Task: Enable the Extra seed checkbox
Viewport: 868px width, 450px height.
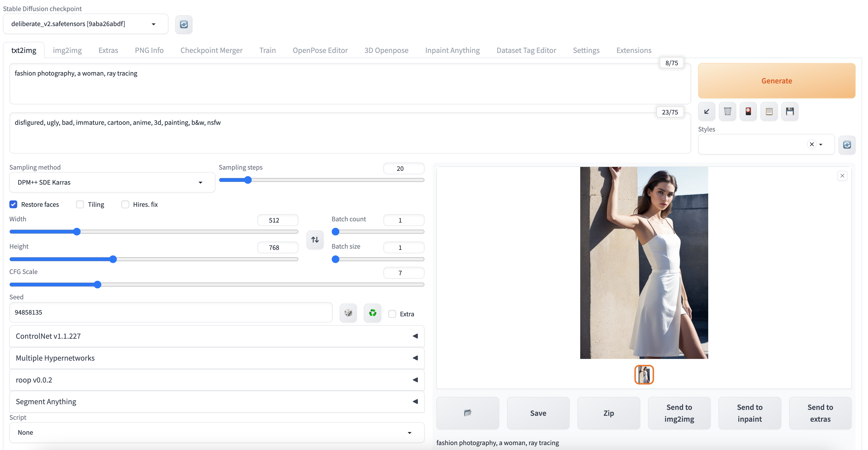Action: tap(392, 314)
